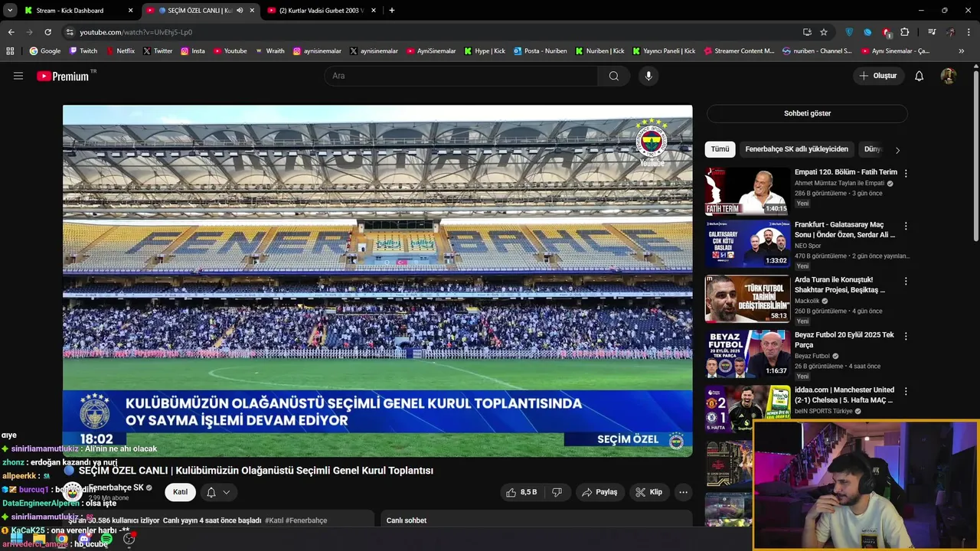980x551 pixels.
Task: Go back in browser history
Action: (x=11, y=32)
